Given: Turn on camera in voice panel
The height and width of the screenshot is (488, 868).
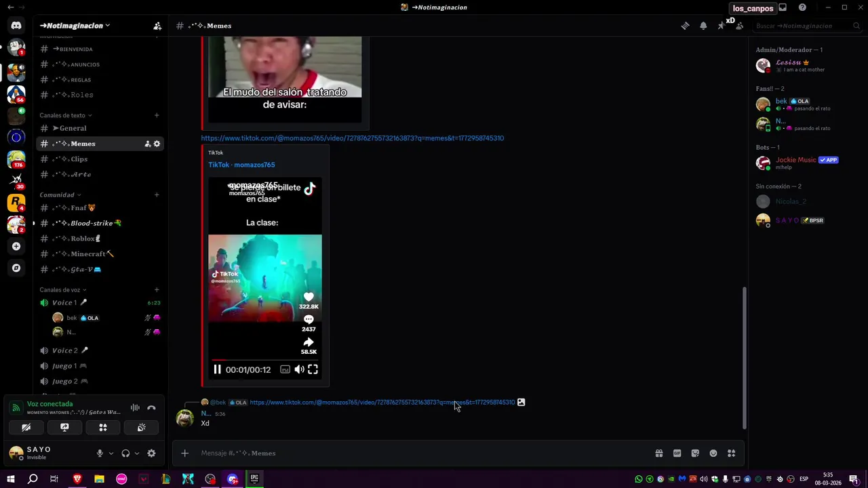Looking at the screenshot, I should coord(26,428).
